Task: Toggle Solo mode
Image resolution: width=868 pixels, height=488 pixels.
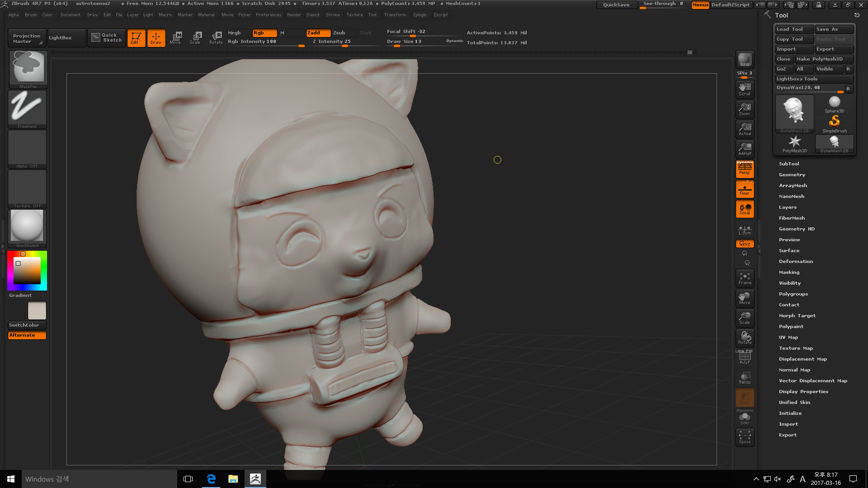Action: [x=745, y=418]
